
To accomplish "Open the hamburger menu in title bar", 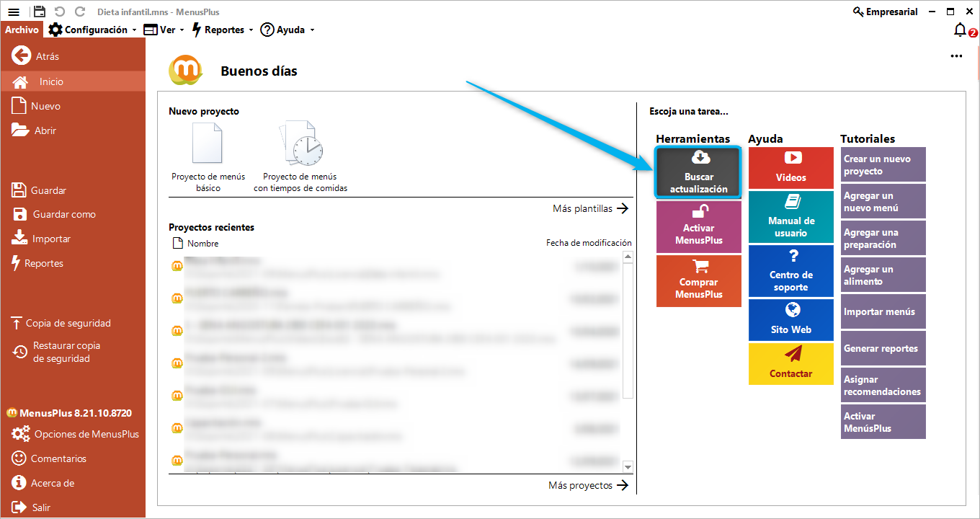I will [x=14, y=12].
